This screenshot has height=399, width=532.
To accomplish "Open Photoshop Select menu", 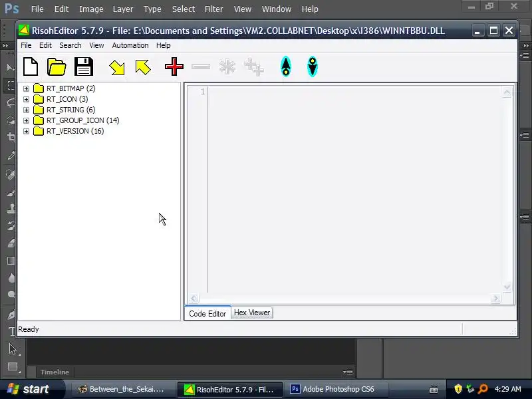I will point(184,9).
